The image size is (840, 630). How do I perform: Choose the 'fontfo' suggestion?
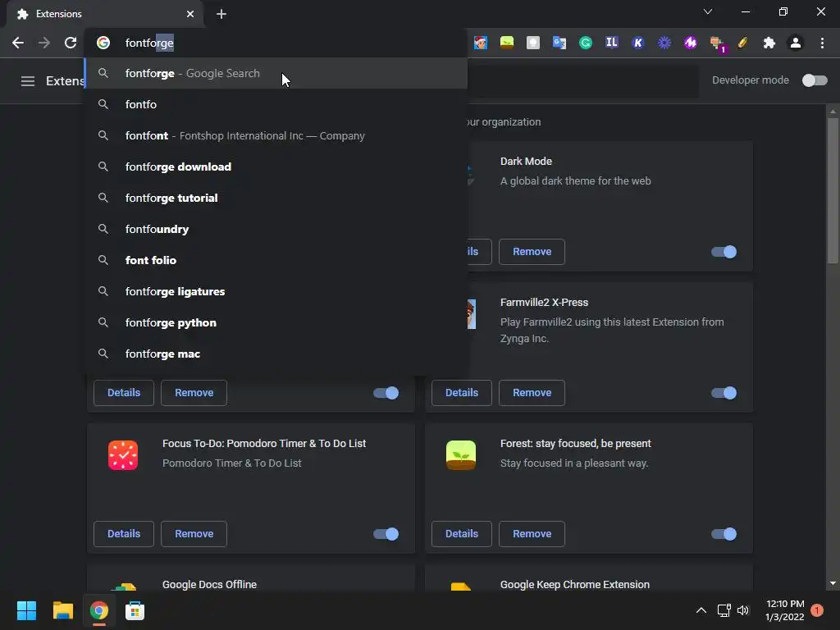click(x=276, y=104)
